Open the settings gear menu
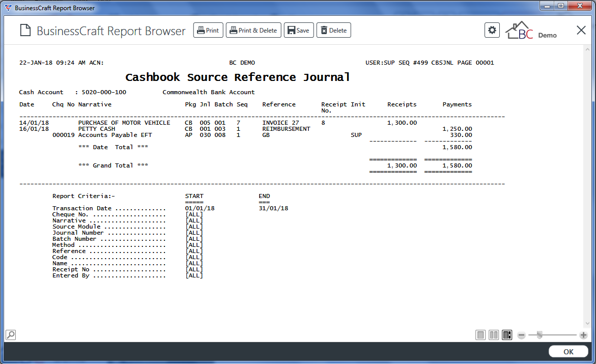This screenshot has width=596, height=364. tap(492, 30)
